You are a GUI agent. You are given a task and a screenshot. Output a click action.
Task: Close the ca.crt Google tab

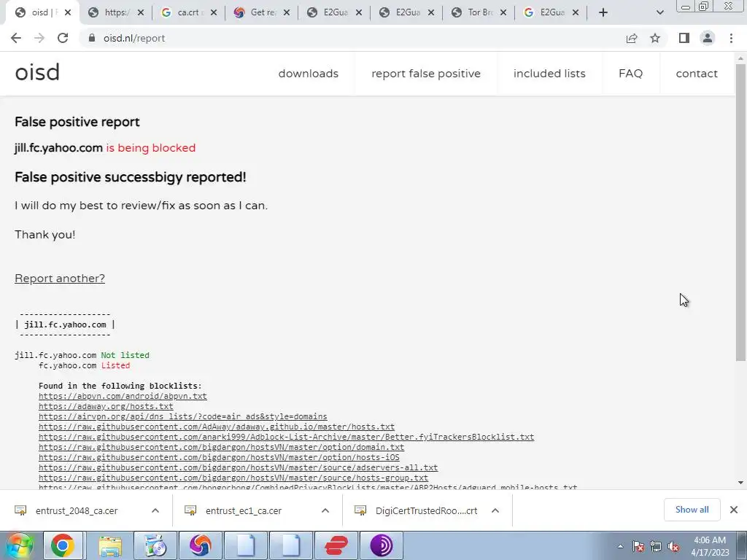click(214, 12)
